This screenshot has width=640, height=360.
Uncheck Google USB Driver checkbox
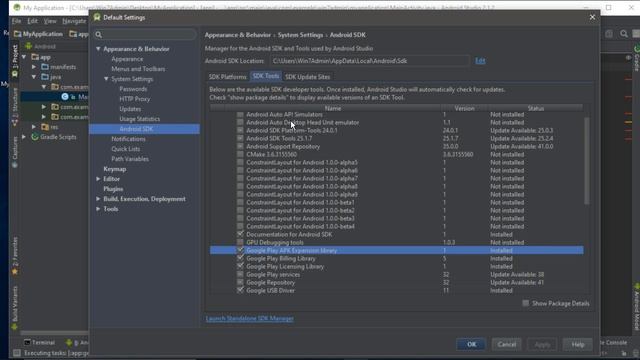click(240, 290)
